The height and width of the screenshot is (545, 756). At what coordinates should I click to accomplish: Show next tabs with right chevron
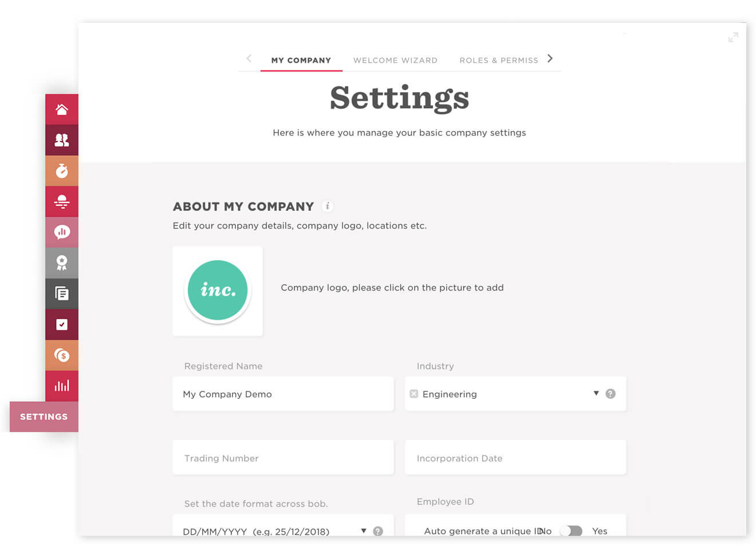click(x=550, y=58)
